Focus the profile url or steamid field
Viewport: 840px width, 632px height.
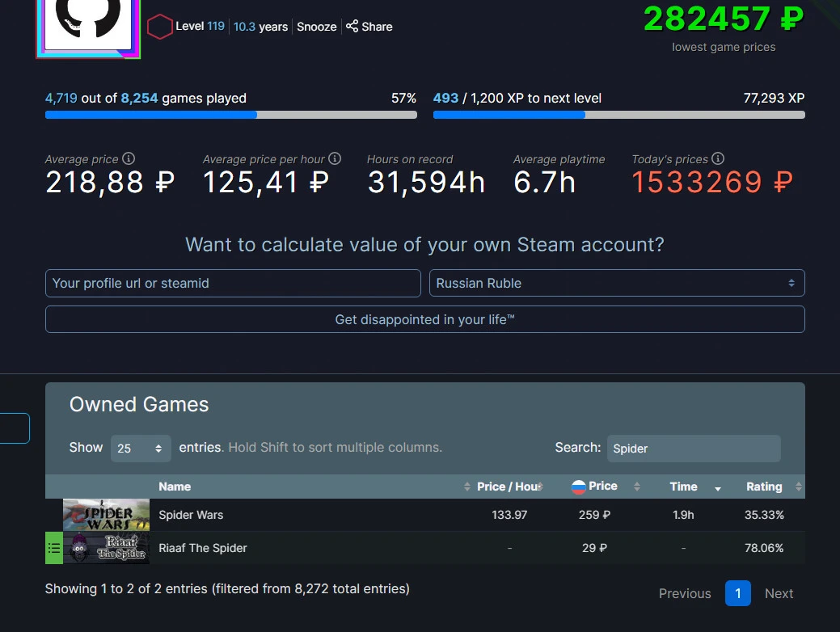[x=233, y=284]
